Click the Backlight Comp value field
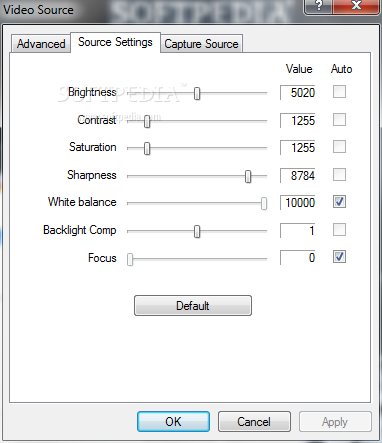Image resolution: width=382 pixels, height=443 pixels. pos(298,230)
